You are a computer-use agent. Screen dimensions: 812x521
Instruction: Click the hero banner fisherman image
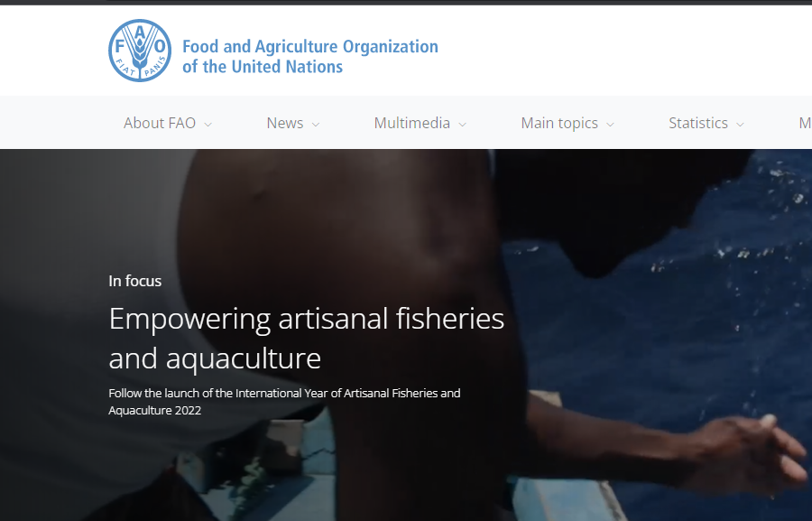point(406,335)
